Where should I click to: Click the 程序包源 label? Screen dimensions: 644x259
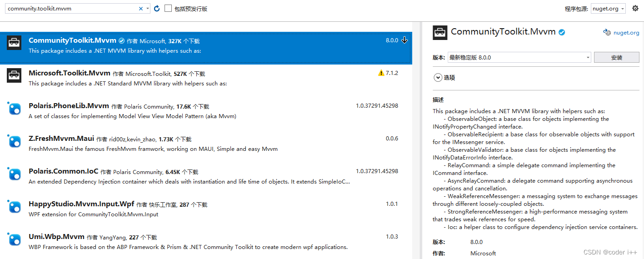pyautogui.click(x=576, y=9)
